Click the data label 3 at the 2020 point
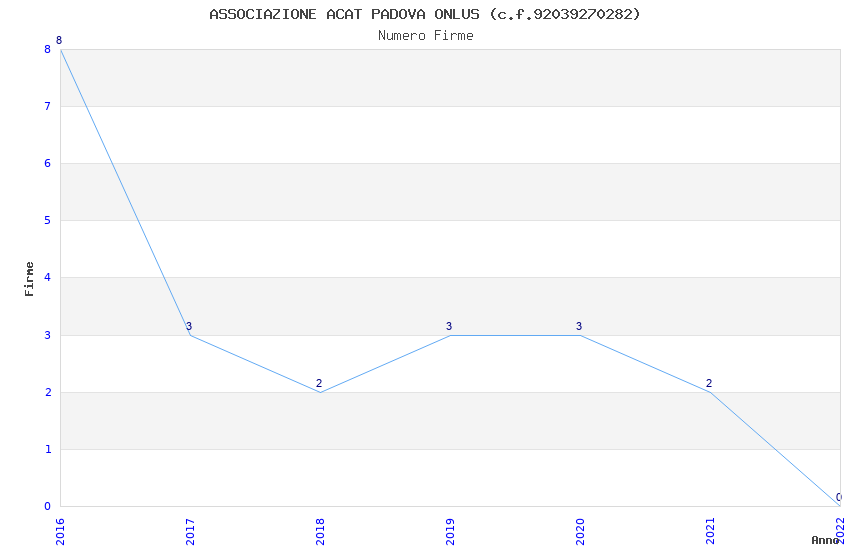This screenshot has width=850, height=550. click(x=579, y=326)
